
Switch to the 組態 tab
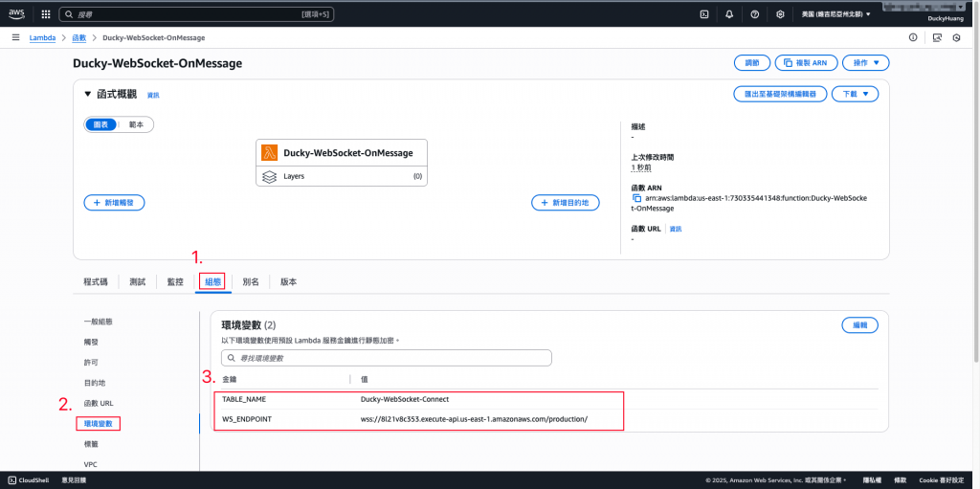click(x=213, y=282)
